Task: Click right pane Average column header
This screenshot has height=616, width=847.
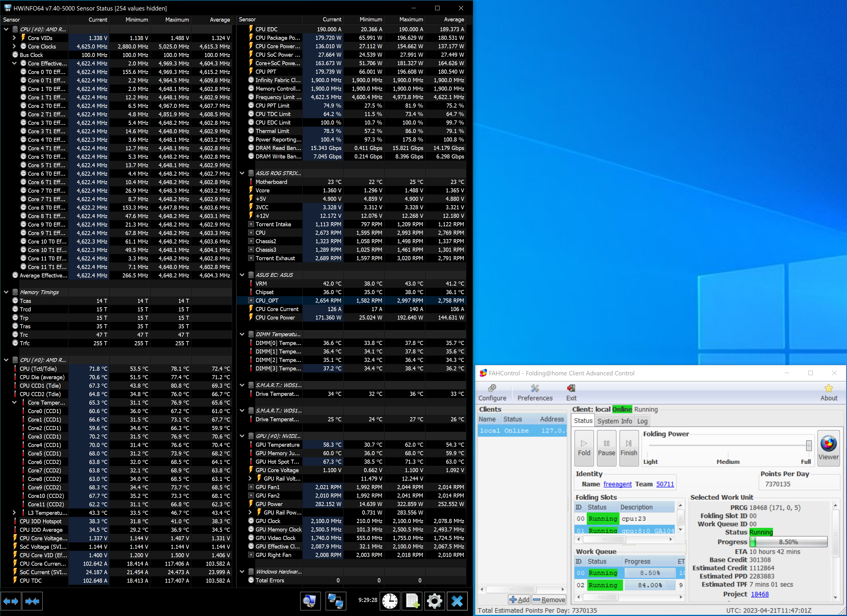Action: coord(445,19)
